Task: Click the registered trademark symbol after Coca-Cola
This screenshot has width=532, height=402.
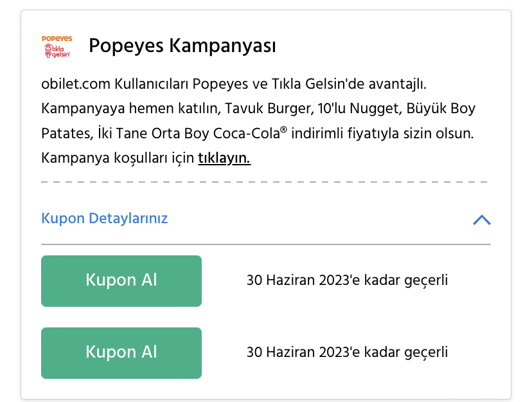Action: [283, 130]
